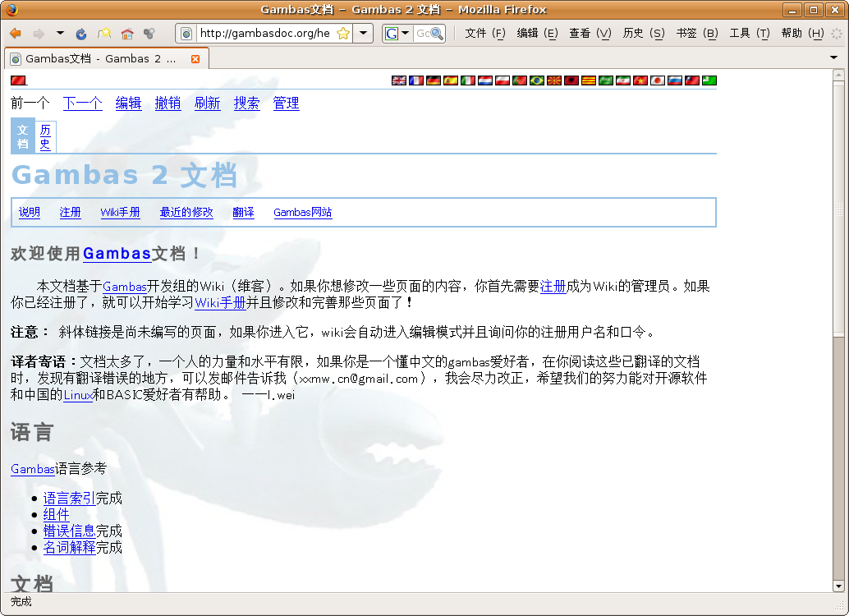Switch language with the German flag

[x=434, y=80]
